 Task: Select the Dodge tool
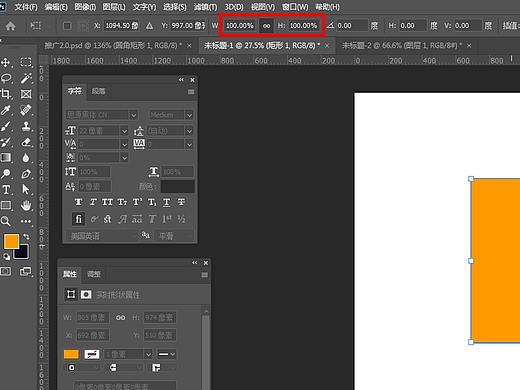coord(6,173)
